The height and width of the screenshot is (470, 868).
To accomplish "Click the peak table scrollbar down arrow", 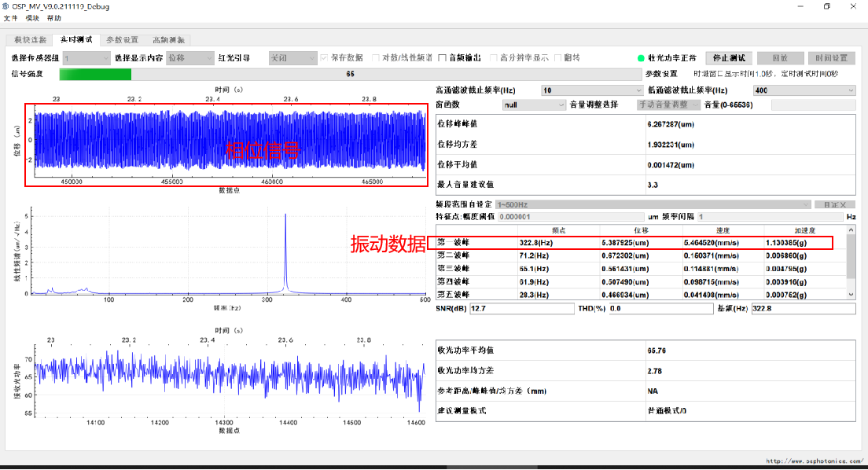I will pyautogui.click(x=851, y=295).
